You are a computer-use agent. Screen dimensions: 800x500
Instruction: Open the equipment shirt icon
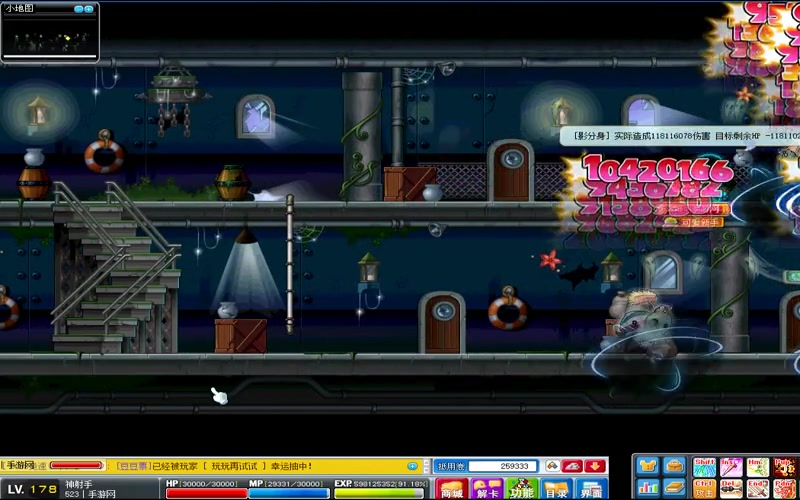[647, 466]
